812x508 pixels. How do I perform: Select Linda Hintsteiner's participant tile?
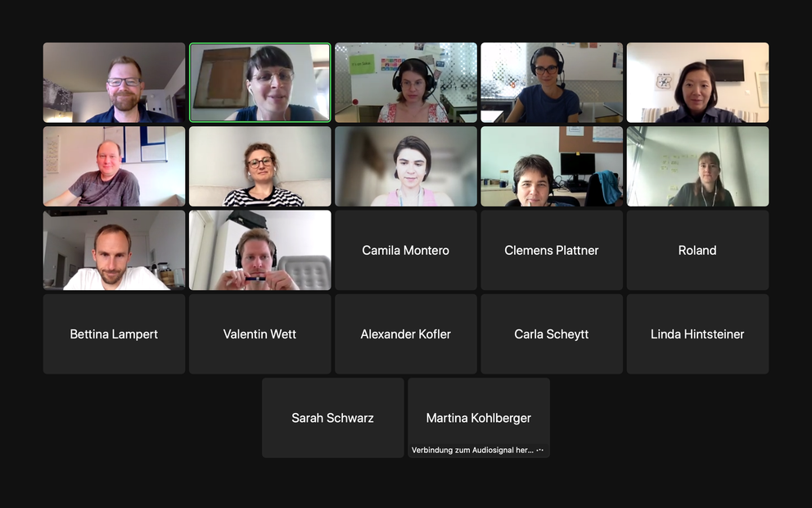pyautogui.click(x=697, y=333)
